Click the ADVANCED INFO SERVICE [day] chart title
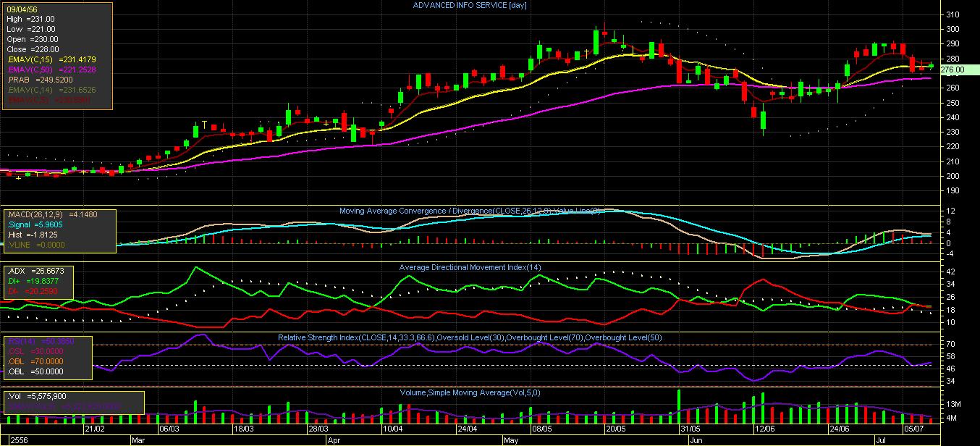Viewport: 980px width, 446px height. click(x=470, y=6)
